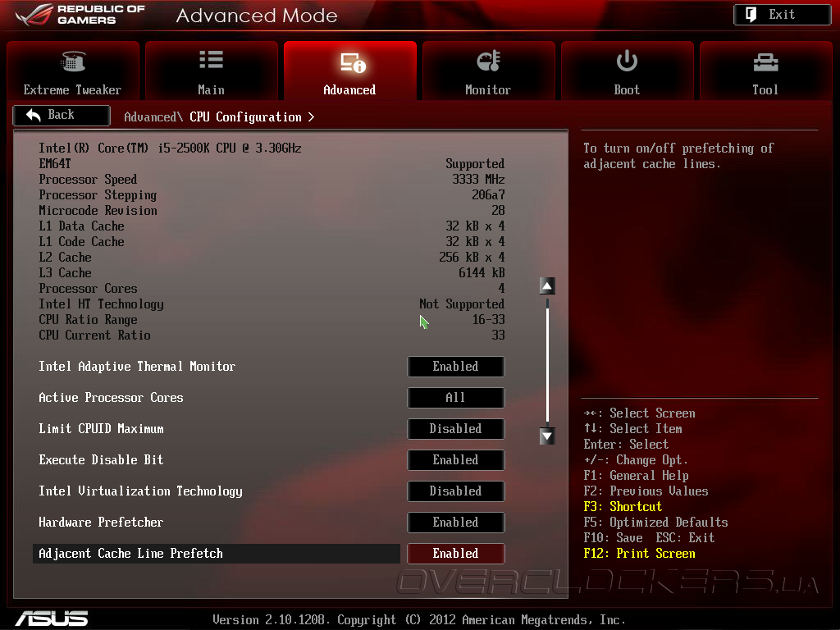Click the Processor Speed 3333 MHz value

(x=478, y=179)
